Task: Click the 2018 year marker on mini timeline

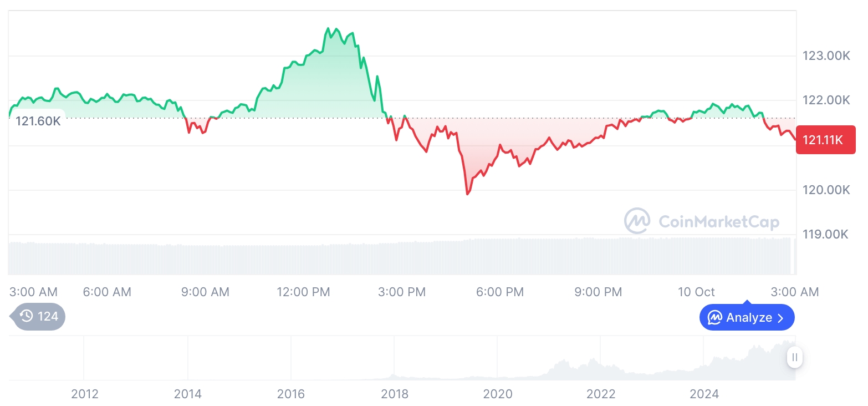Action: coord(394,394)
